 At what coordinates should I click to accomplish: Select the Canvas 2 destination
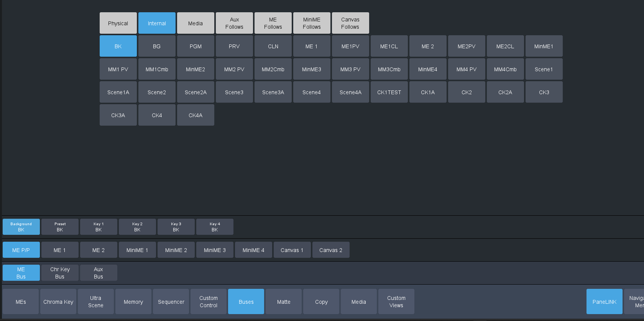pos(331,250)
